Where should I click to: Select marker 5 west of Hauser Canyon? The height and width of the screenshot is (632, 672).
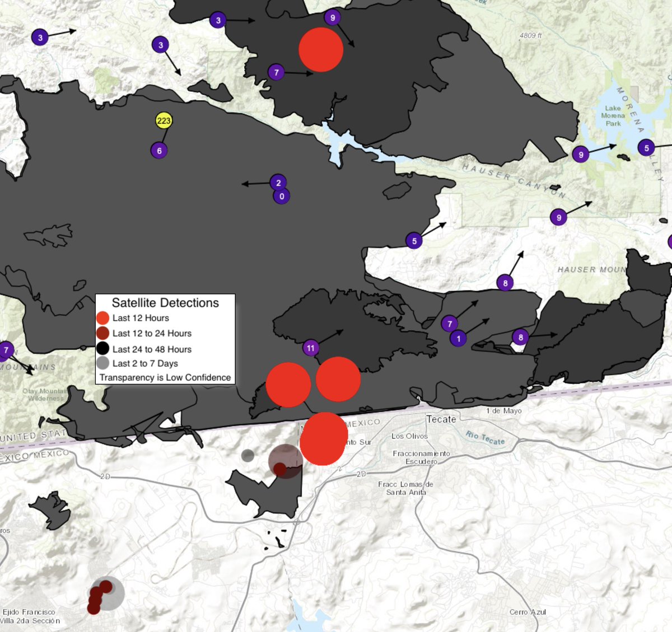click(414, 241)
